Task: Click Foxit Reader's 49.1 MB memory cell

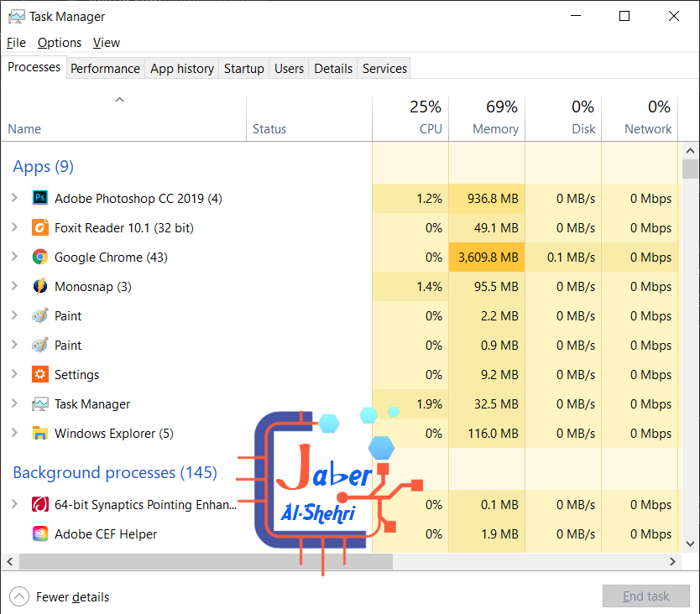Action: [x=487, y=227]
